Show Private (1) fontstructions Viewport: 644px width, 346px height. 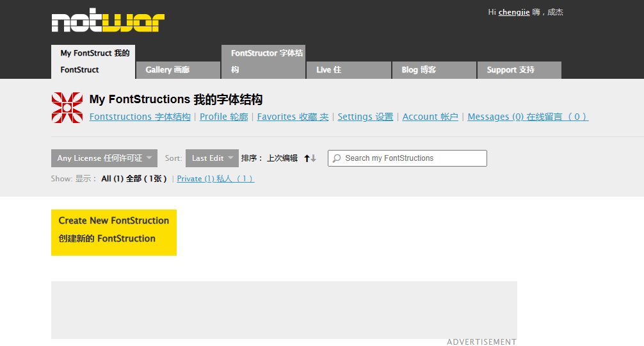pos(216,179)
